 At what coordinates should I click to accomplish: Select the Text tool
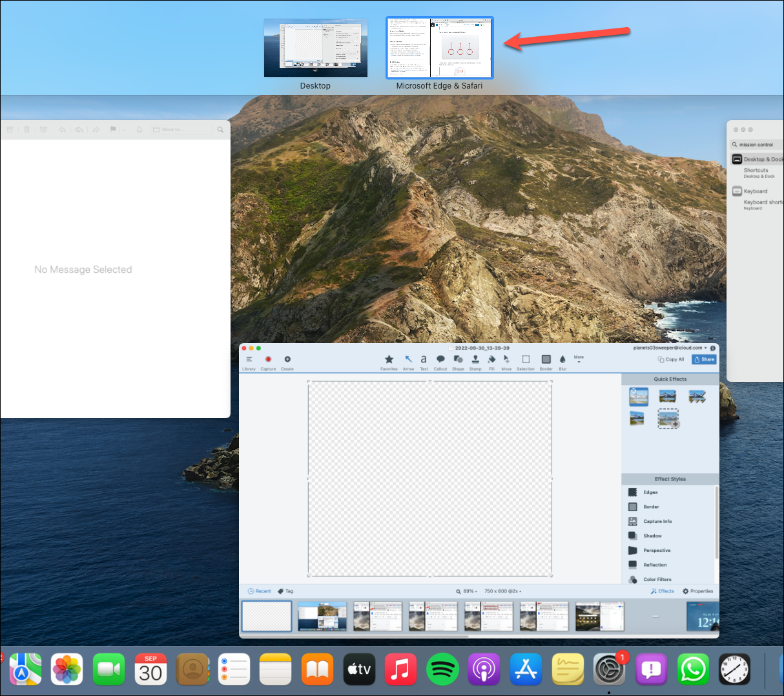pyautogui.click(x=424, y=363)
